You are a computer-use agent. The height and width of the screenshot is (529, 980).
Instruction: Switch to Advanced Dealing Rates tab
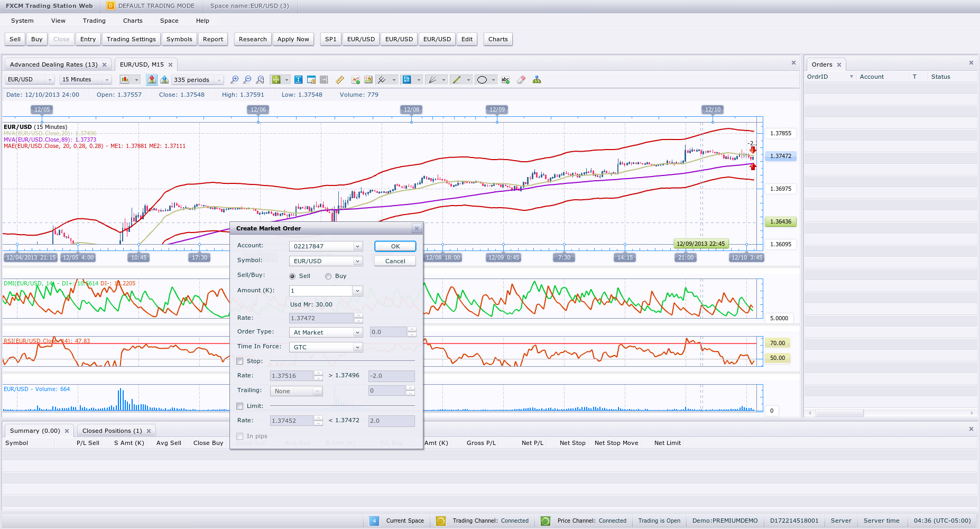(x=54, y=64)
